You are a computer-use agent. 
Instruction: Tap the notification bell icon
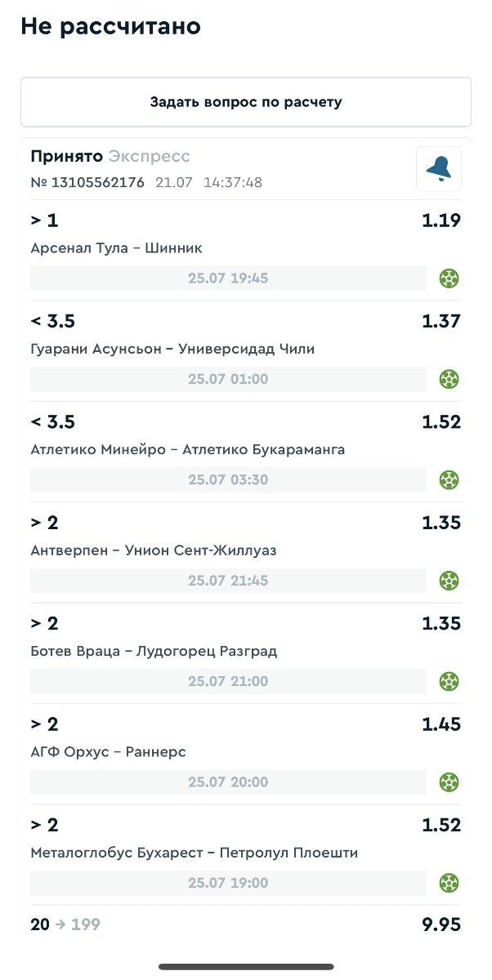click(439, 168)
